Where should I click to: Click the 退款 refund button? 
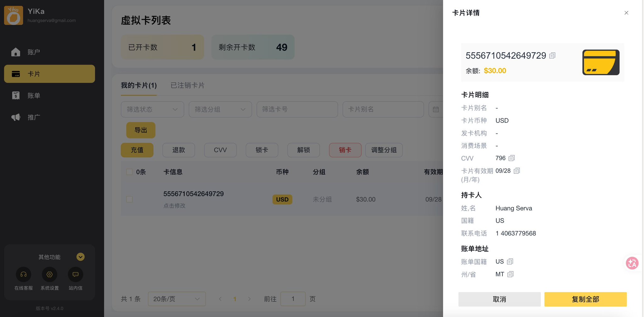179,150
